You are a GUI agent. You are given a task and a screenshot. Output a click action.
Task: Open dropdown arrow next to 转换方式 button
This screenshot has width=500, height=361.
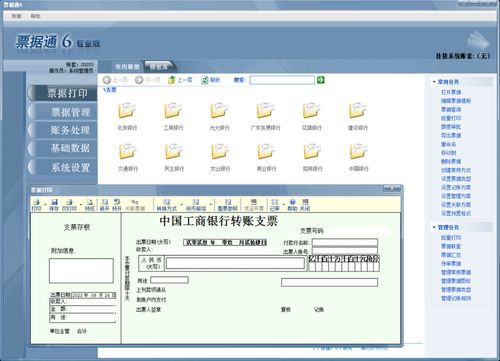point(181,204)
